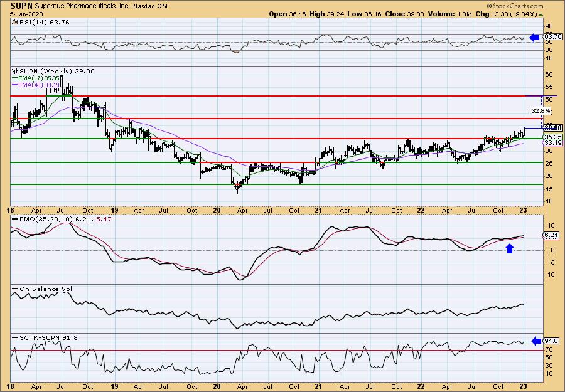Click the RSI(14) 63.76 indicator label
This screenshot has height=392, width=565.
[43, 23]
